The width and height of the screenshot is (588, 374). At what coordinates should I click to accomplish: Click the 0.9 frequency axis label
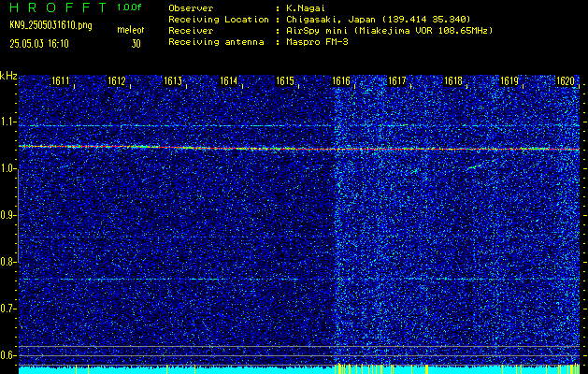pyautogui.click(x=7, y=215)
